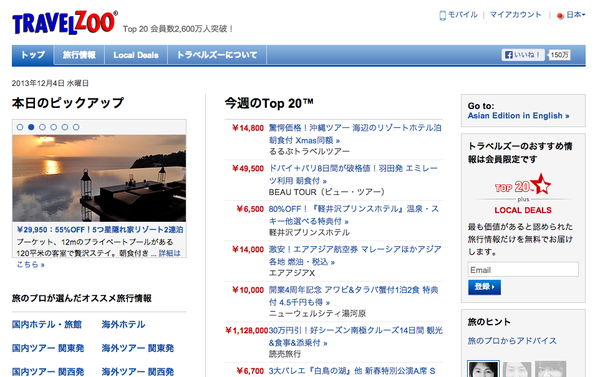
Task: Click the Top 20 star logo
Action: tap(523, 184)
